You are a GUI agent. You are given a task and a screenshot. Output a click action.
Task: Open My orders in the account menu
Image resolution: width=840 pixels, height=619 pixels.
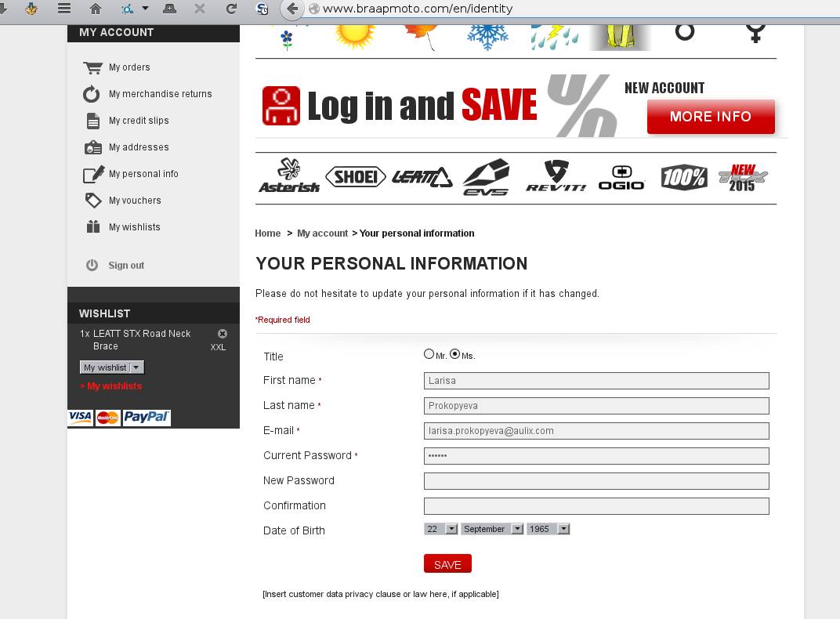(129, 67)
